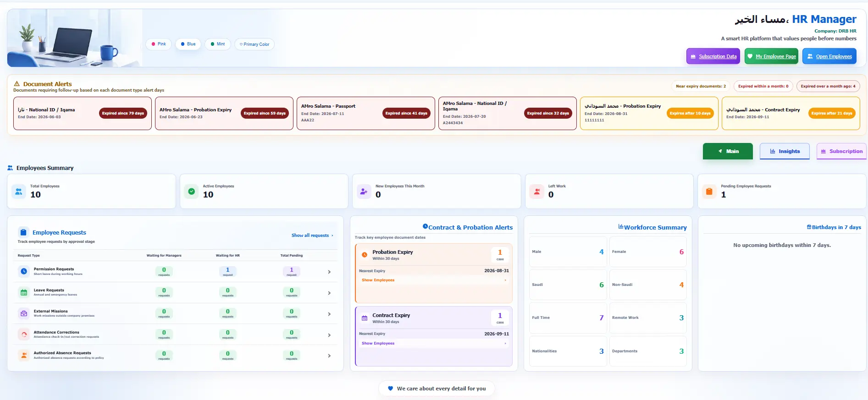This screenshot has width=868, height=400.
Task: Click the Leave Requests calendar icon
Action: tap(24, 292)
